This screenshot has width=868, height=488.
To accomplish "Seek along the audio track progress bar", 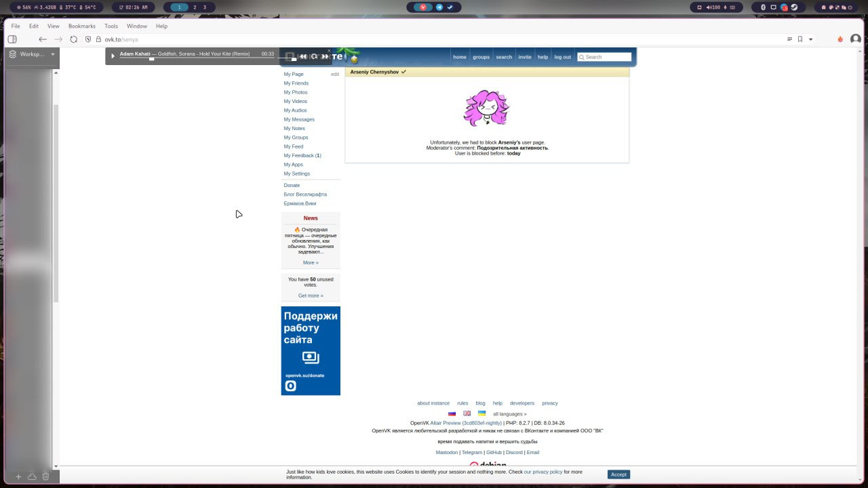I will [x=197, y=59].
